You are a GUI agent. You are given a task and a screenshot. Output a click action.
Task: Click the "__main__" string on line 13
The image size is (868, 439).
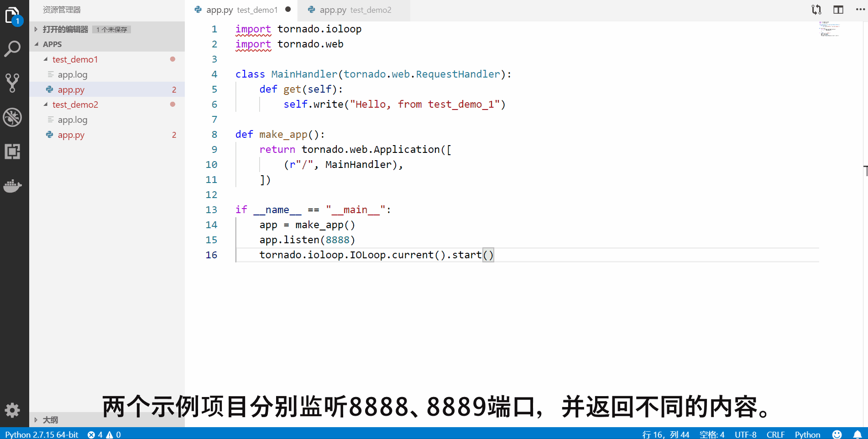coord(356,209)
